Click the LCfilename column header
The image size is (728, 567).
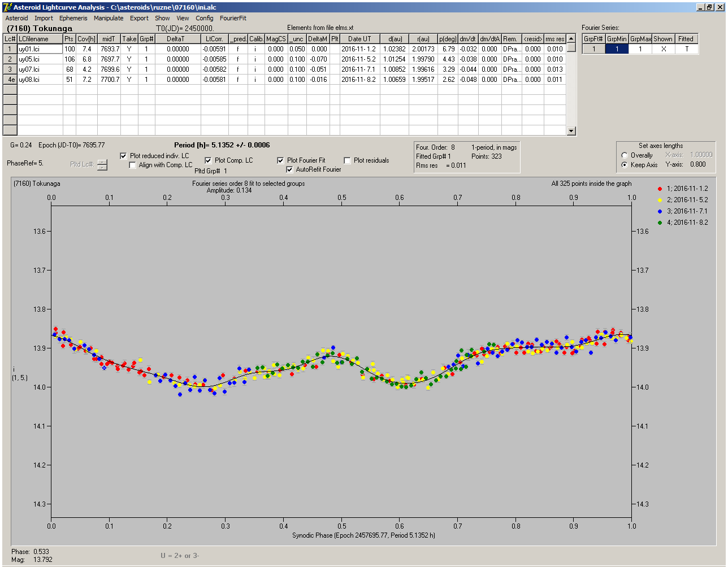[x=40, y=39]
